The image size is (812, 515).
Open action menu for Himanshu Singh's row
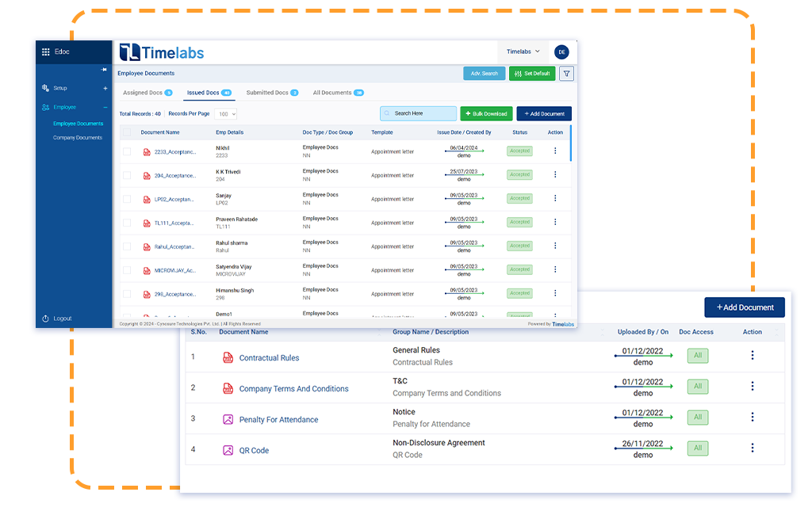(555, 293)
